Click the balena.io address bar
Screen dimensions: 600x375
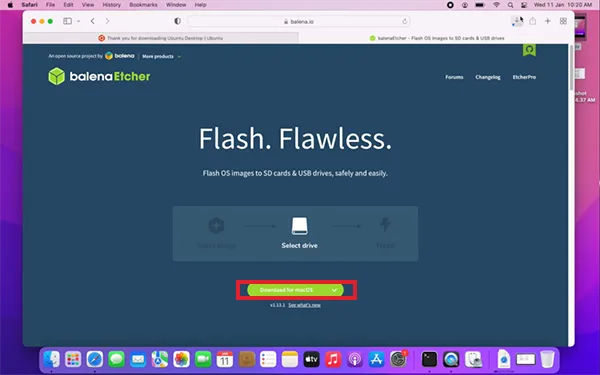click(298, 21)
